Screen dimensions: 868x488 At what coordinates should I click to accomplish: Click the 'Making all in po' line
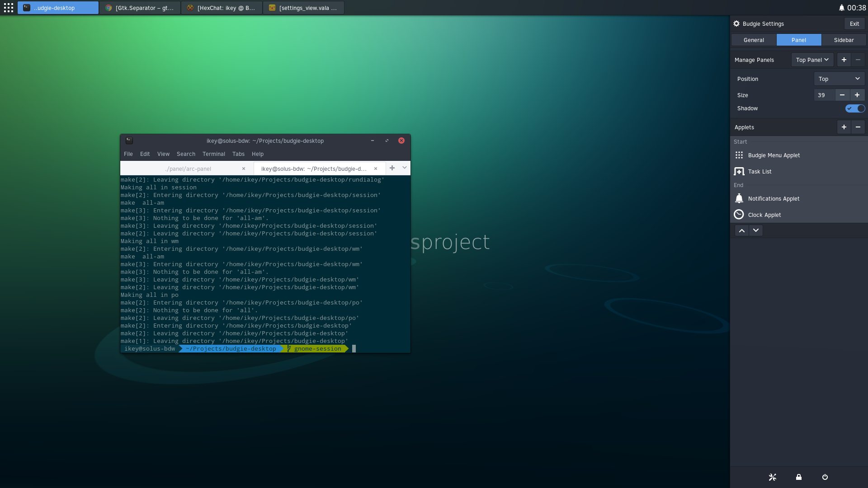pos(150,295)
